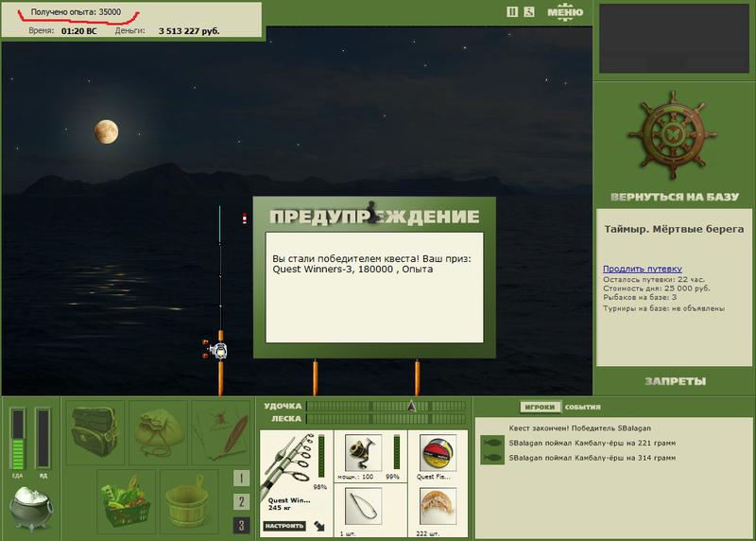Click the alcohol level bar next to ЕДА
Screen dimensions: 756x541
[x=43, y=439]
